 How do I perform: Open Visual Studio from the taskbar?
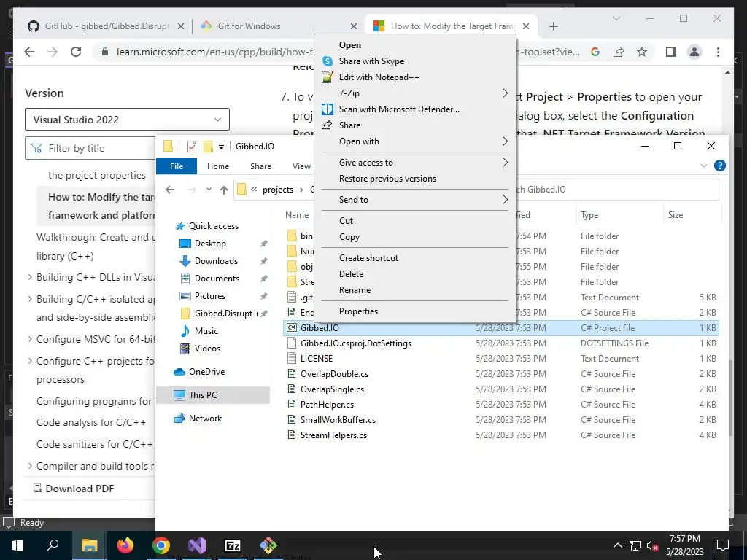pos(197,545)
